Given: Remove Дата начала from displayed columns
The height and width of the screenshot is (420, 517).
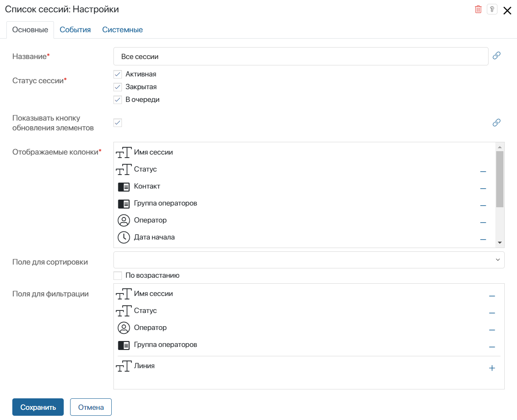Looking at the screenshot, I should [x=483, y=240].
